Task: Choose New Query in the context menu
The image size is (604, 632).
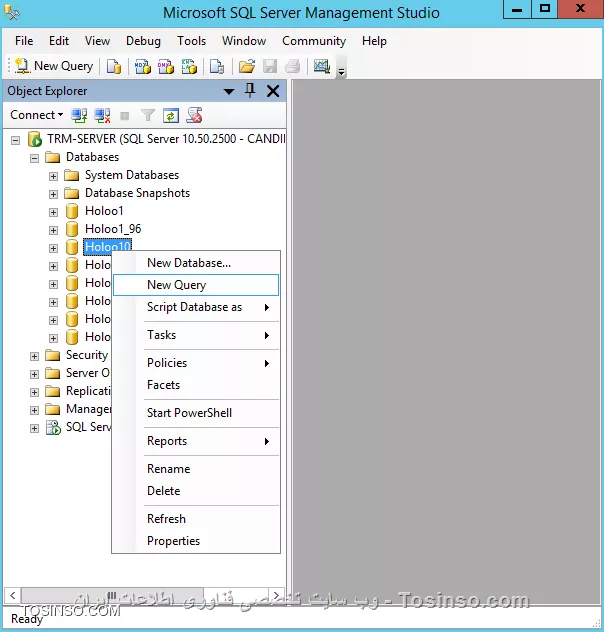Action: coord(196,285)
